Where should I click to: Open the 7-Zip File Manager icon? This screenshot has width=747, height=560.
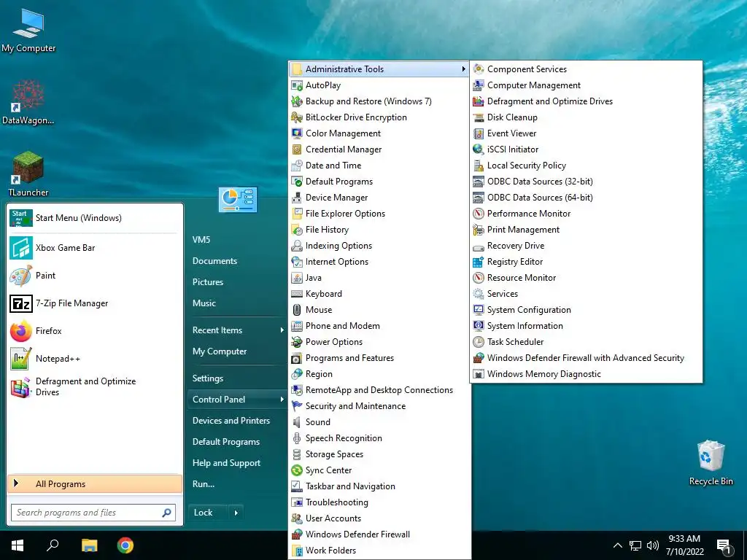point(21,303)
